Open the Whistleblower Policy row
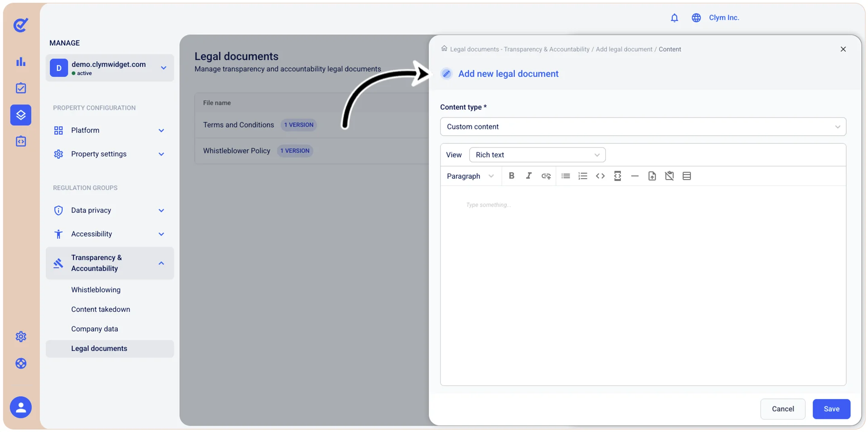Image resolution: width=868 pixels, height=432 pixels. [312, 151]
